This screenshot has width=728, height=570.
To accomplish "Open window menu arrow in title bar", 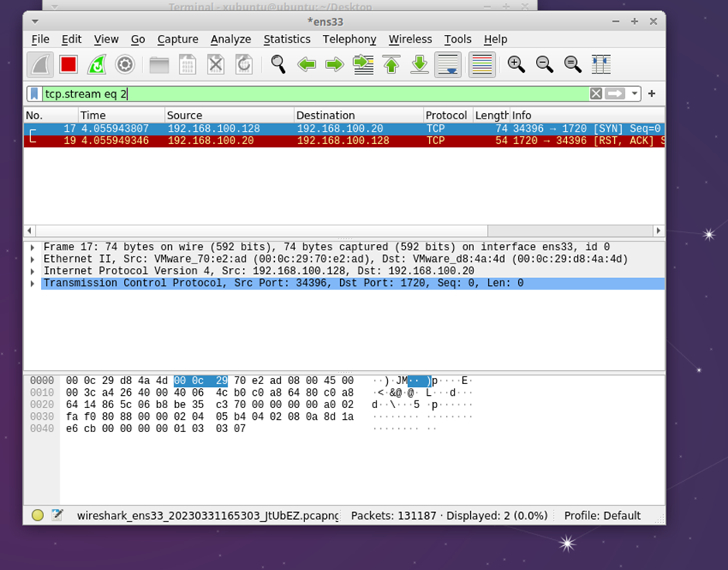I will point(35,22).
